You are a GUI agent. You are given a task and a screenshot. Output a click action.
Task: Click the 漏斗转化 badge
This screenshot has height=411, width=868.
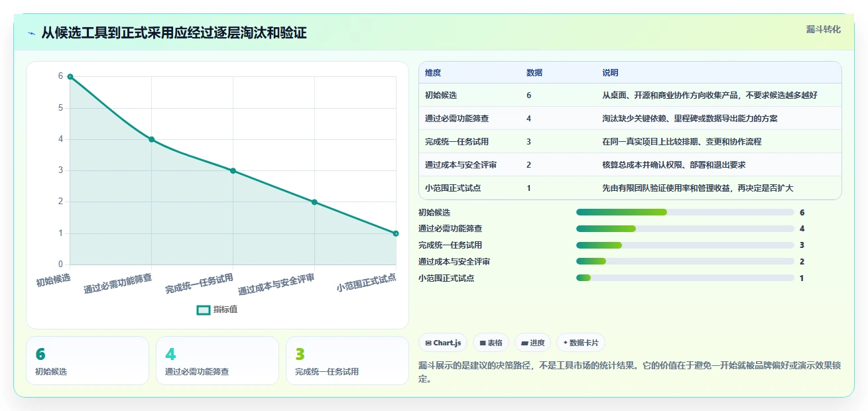pos(823,29)
